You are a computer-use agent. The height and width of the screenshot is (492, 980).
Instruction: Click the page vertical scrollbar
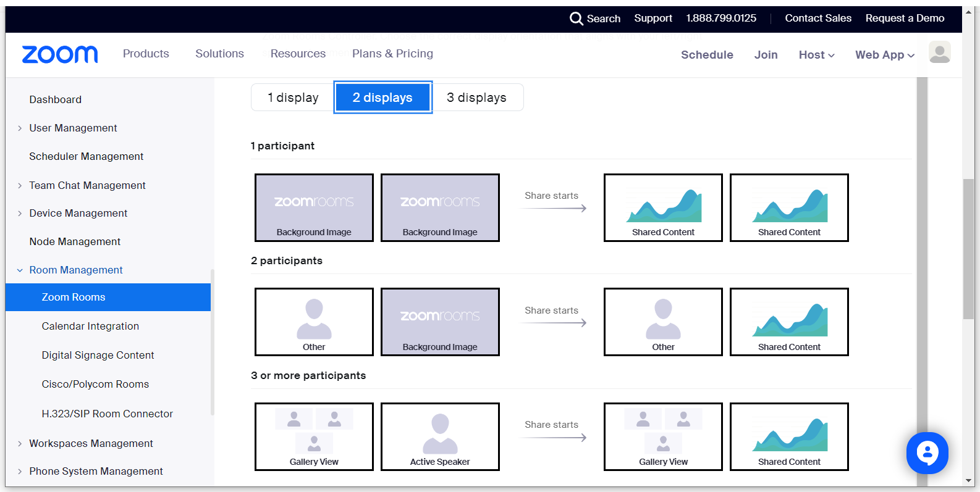pos(968,248)
